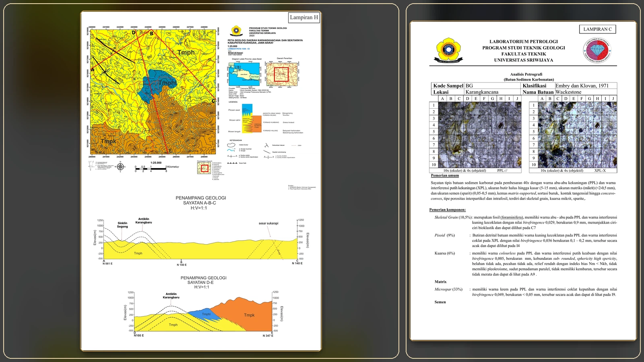Image resolution: width=644 pixels, height=362 pixels.
Task: Click the Sayatan penampang line symbol
Action: (267, 152)
